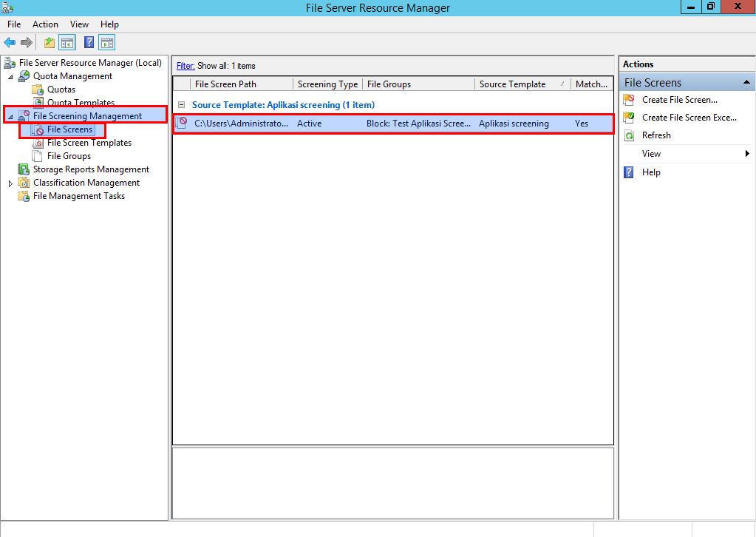Open the View submenu in Actions pane
This screenshot has height=537, width=756.
[651, 154]
